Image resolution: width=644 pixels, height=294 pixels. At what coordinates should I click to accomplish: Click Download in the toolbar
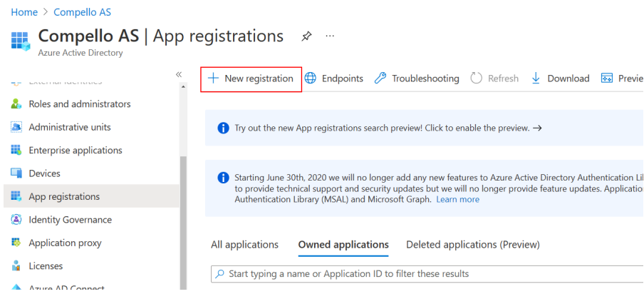(560, 78)
